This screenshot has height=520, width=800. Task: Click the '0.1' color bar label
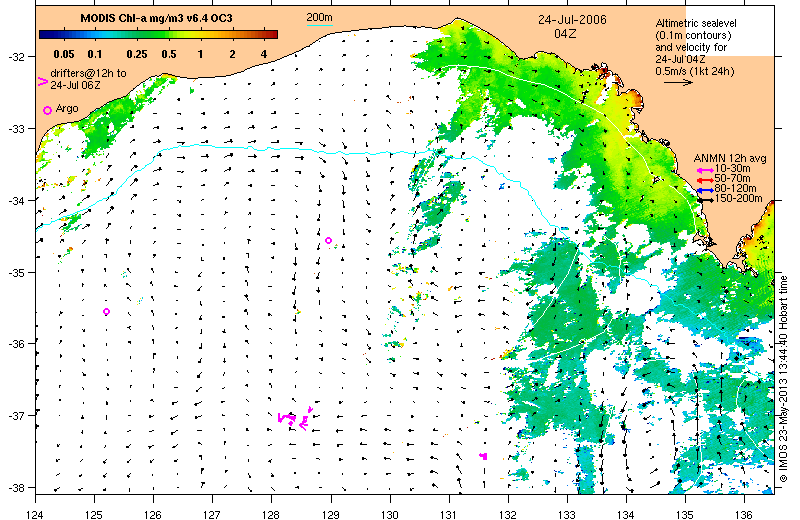[x=95, y=54]
